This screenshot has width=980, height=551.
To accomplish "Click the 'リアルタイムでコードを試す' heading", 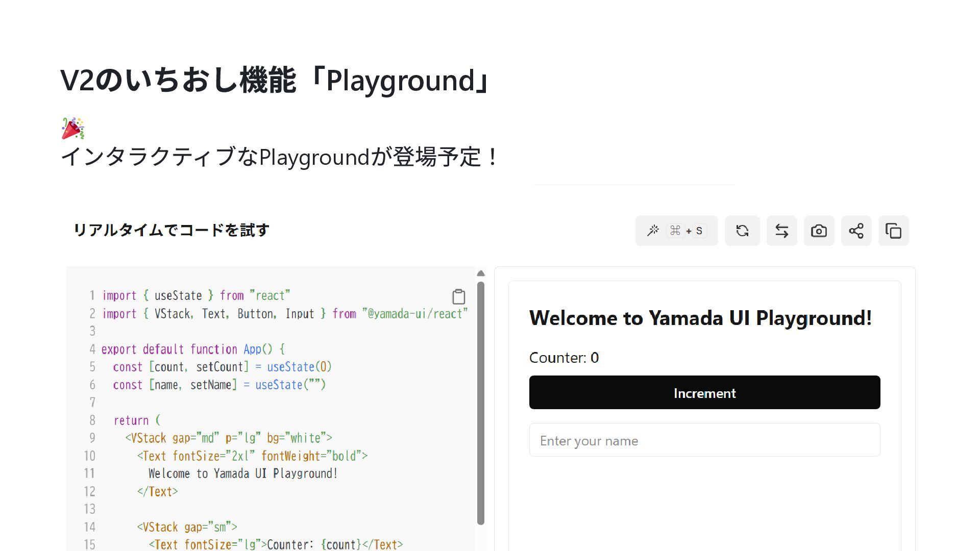I will (x=171, y=230).
